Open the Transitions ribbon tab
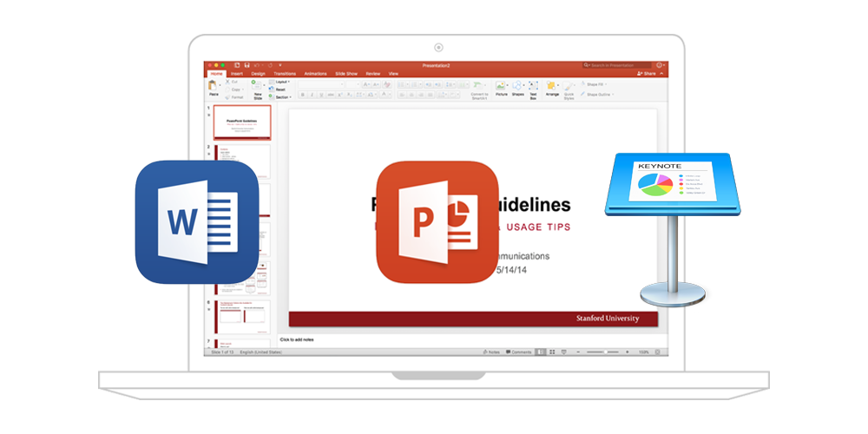The height and width of the screenshot is (434, 868). point(285,74)
